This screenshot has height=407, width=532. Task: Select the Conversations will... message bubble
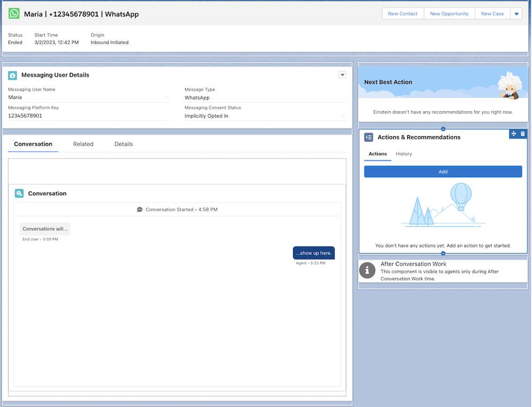click(x=45, y=228)
